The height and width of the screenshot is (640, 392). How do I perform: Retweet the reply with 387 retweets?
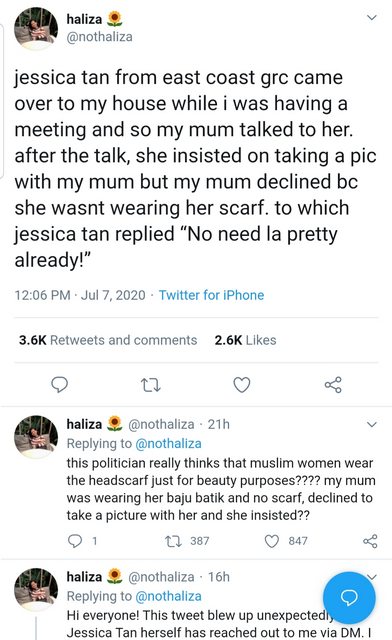pos(171,541)
